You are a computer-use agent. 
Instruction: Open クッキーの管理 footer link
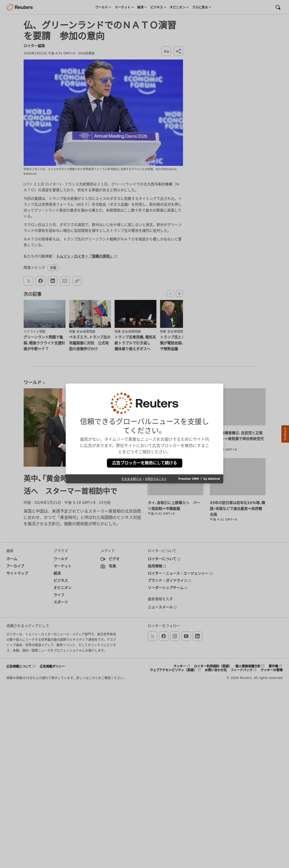271,670
